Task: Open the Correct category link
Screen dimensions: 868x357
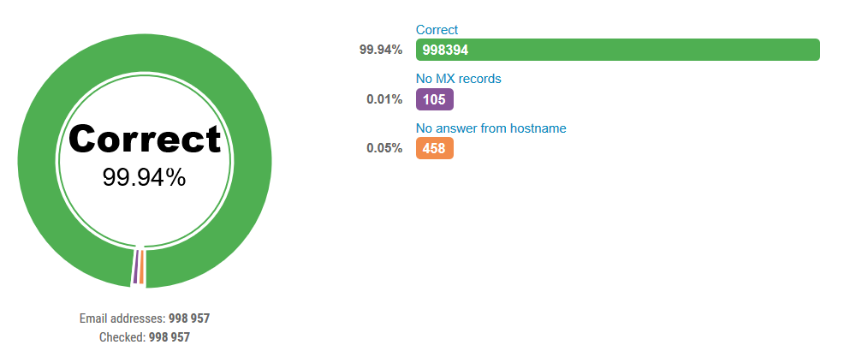Action: point(437,30)
